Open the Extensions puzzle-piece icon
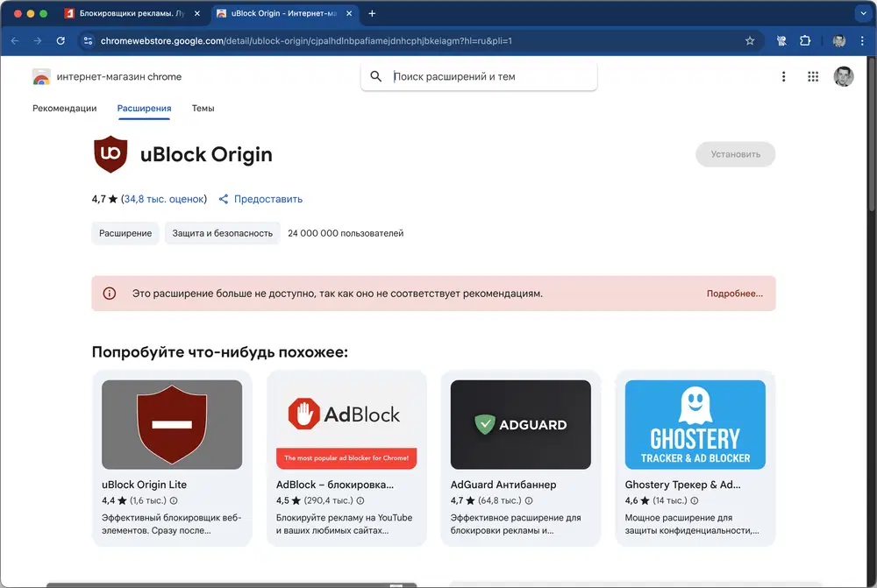877x588 pixels. coord(805,41)
